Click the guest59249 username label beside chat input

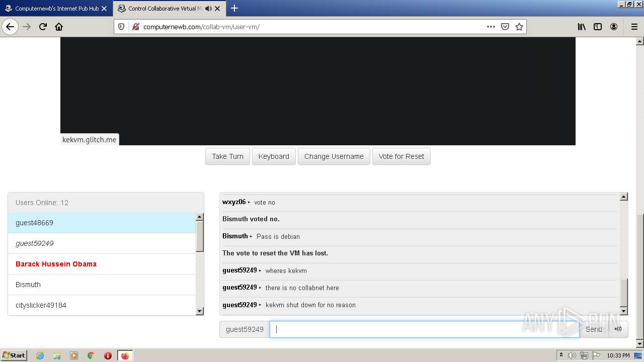point(245,329)
